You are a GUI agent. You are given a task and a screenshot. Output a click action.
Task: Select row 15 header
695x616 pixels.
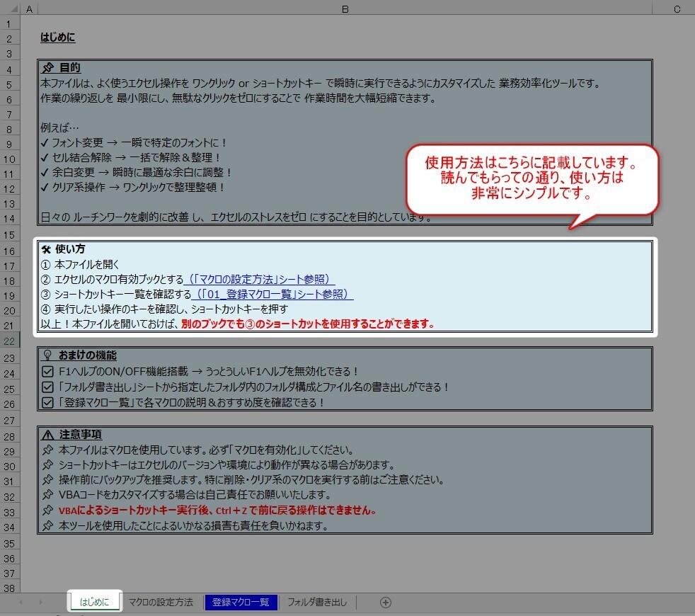tap(10, 235)
